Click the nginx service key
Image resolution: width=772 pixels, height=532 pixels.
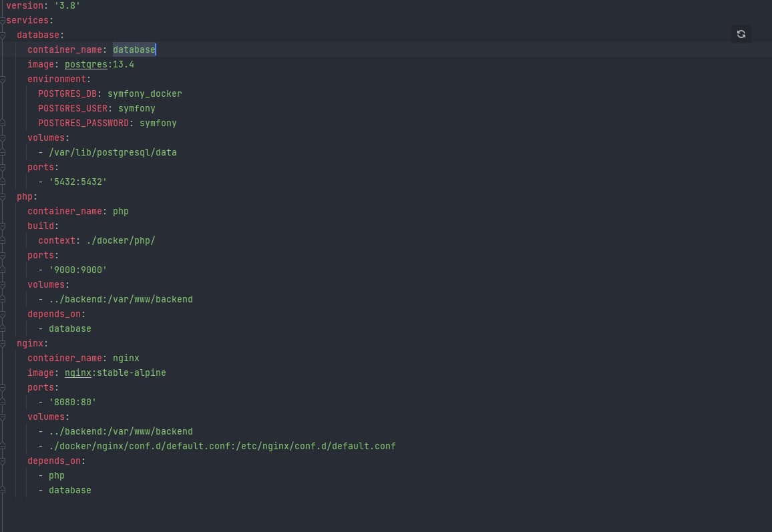(x=30, y=343)
